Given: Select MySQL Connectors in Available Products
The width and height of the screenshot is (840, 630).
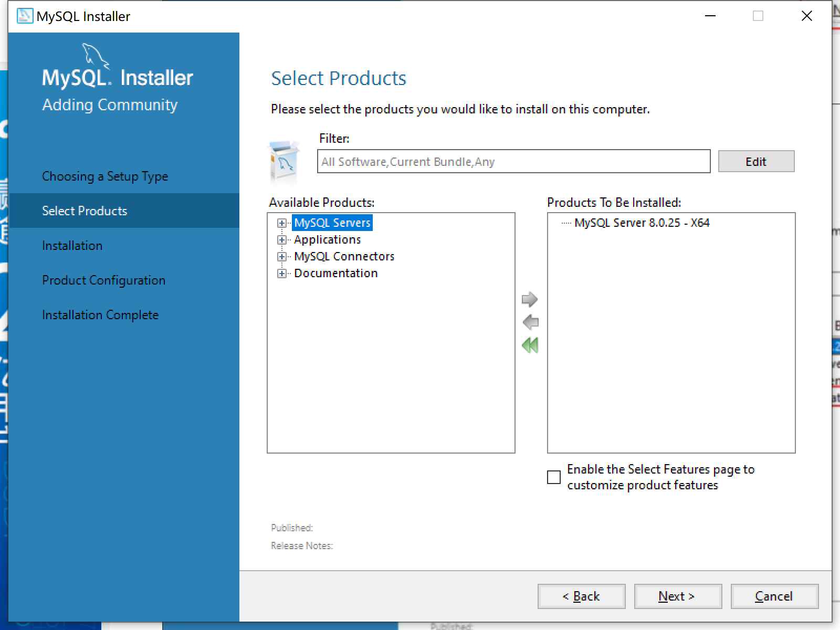Looking at the screenshot, I should (x=344, y=256).
